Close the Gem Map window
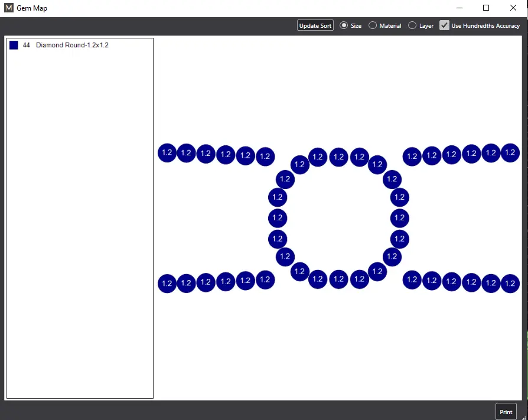528x420 pixels. pyautogui.click(x=513, y=8)
